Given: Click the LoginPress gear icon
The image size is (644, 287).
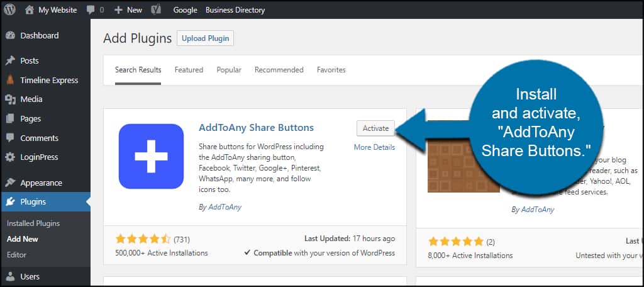Looking at the screenshot, I should [10, 157].
